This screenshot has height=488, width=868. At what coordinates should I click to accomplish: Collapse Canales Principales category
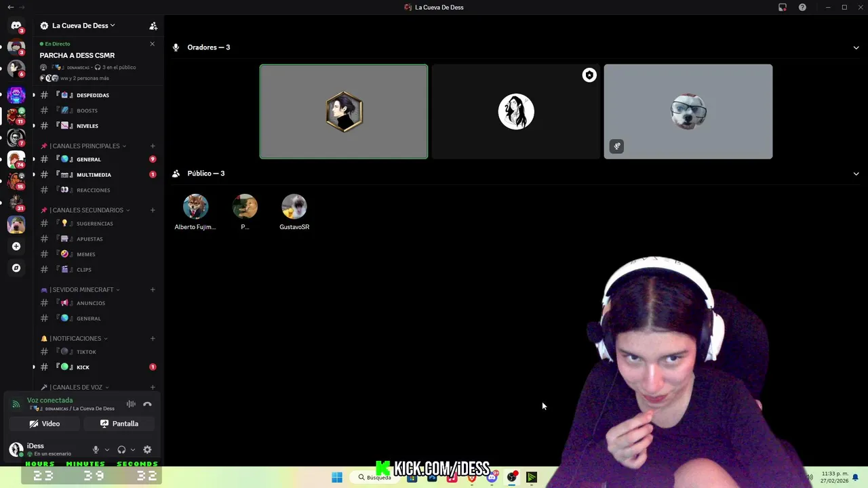83,146
